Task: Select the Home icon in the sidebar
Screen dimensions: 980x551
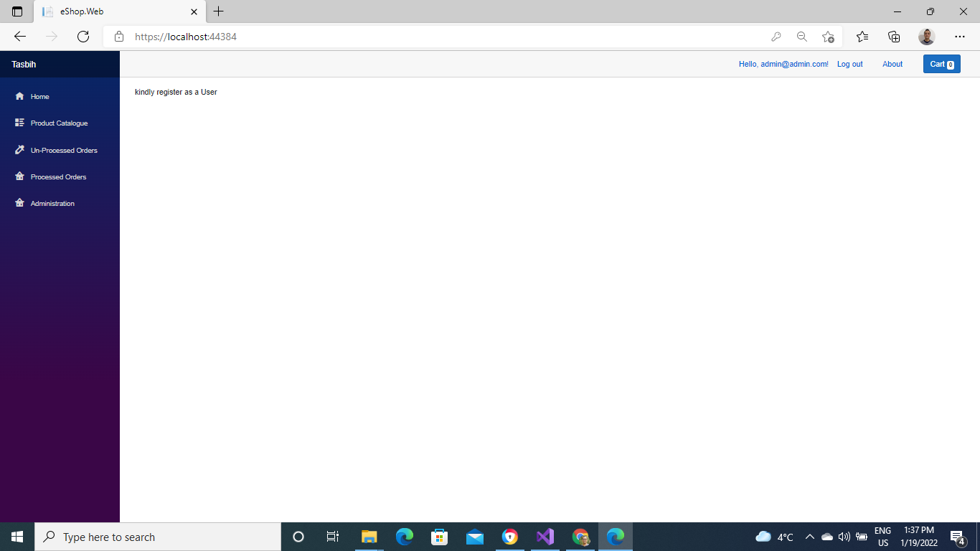Action: point(19,96)
